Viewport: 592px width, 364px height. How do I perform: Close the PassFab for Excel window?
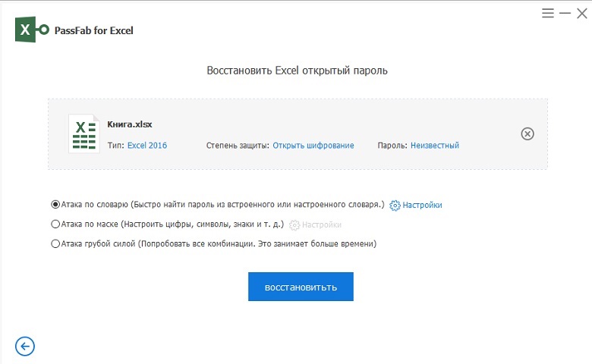581,13
